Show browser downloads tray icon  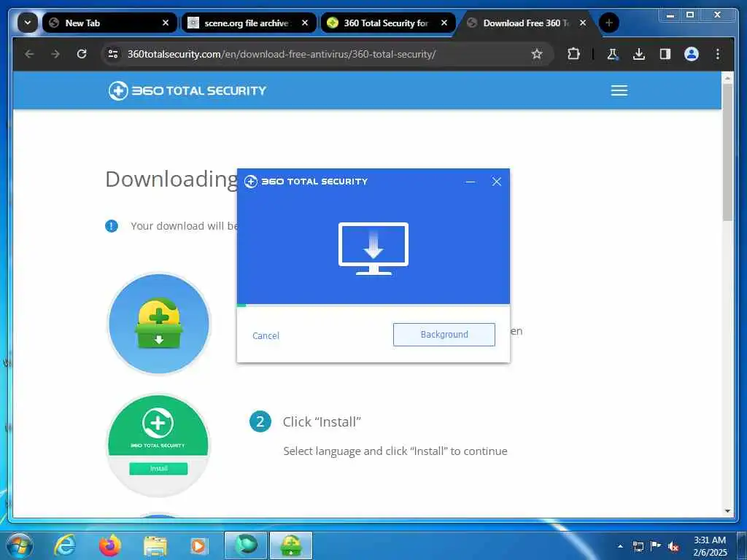click(639, 54)
